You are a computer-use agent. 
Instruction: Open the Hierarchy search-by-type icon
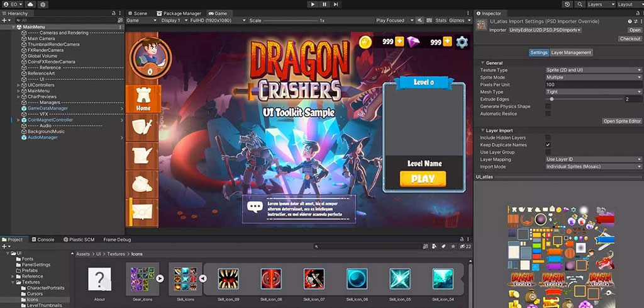pyautogui.click(x=120, y=20)
